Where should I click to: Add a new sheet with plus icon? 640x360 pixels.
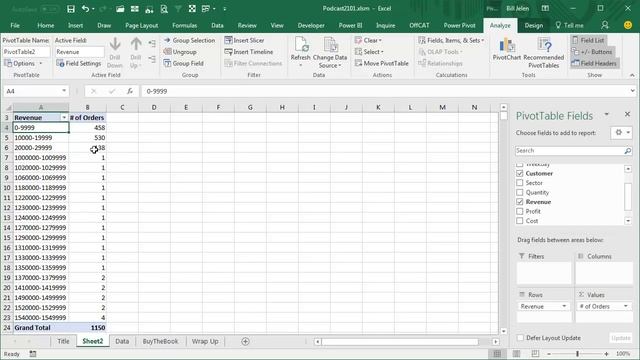point(245,341)
